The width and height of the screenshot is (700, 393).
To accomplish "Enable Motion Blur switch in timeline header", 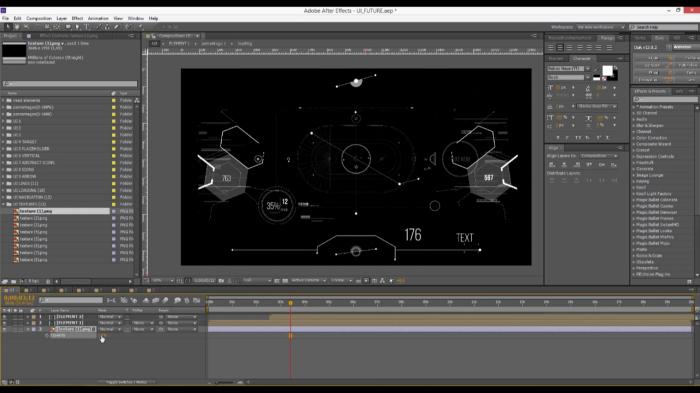I will 155,301.
